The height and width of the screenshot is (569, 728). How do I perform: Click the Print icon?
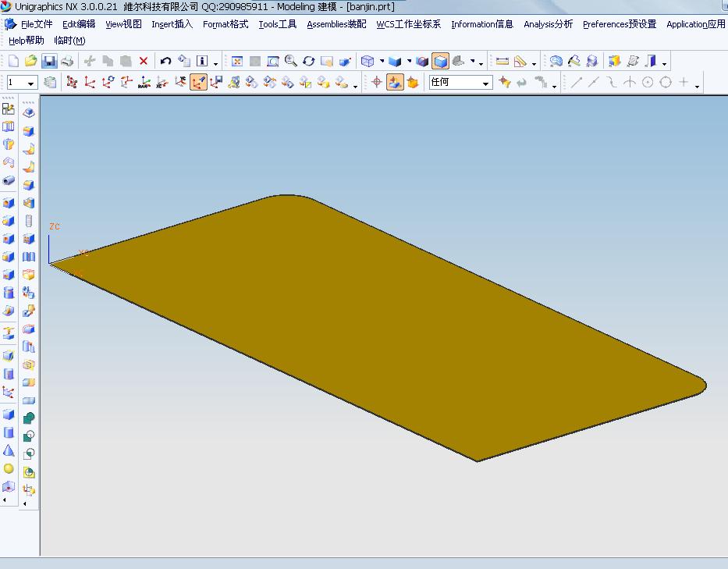tap(67, 61)
